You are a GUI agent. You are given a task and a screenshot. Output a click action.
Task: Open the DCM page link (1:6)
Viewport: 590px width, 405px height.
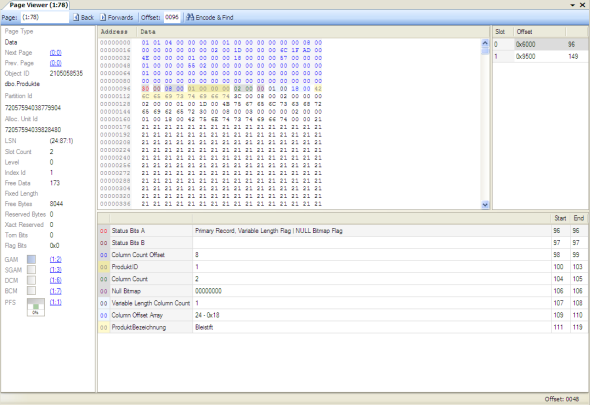click(x=56, y=280)
